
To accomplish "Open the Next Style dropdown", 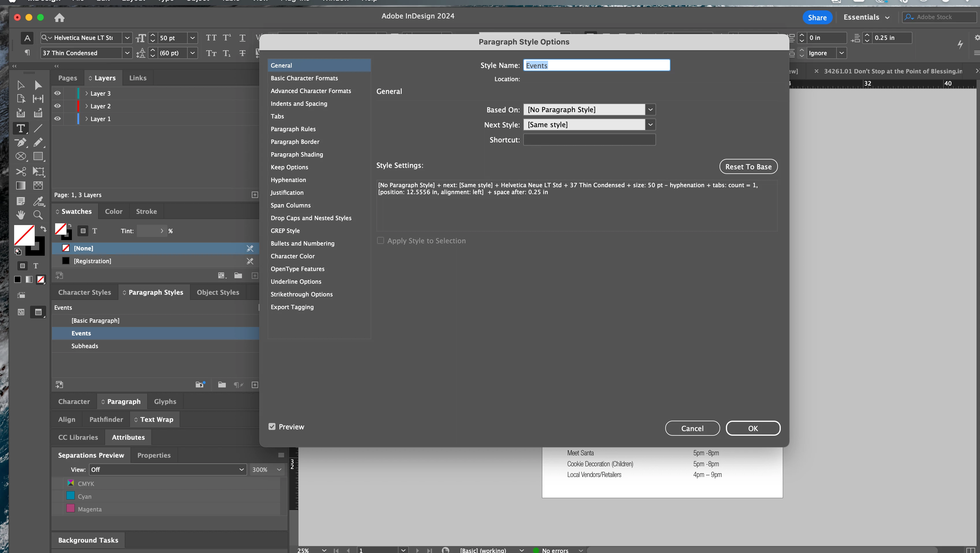I will (x=650, y=125).
